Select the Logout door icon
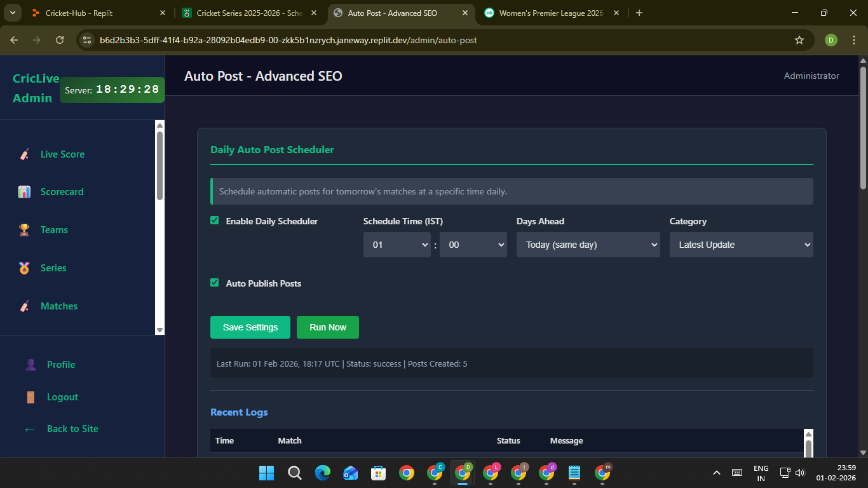Viewport: 868px width, 488px height. (31, 397)
